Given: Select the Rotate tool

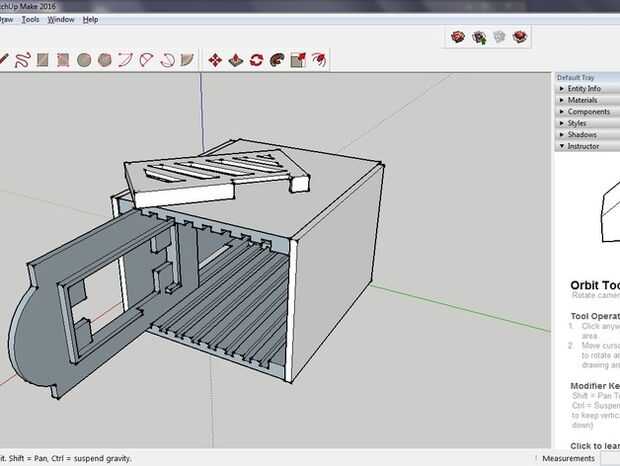Looking at the screenshot, I should 257,60.
